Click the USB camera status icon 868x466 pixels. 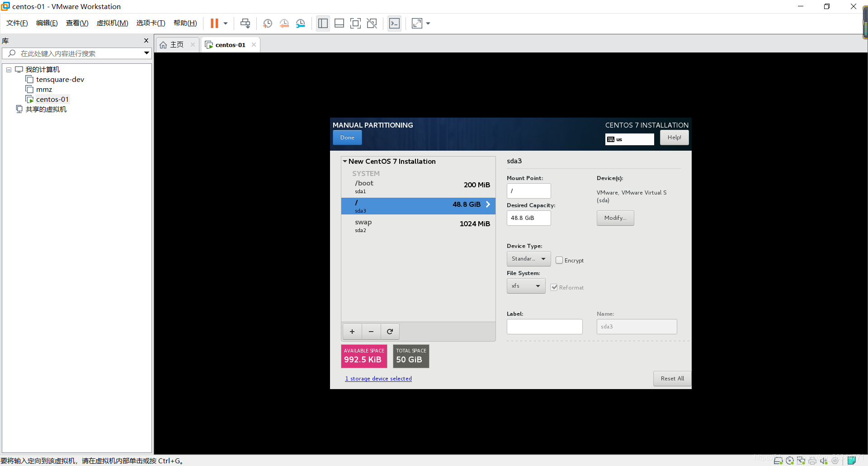pyautogui.click(x=835, y=461)
